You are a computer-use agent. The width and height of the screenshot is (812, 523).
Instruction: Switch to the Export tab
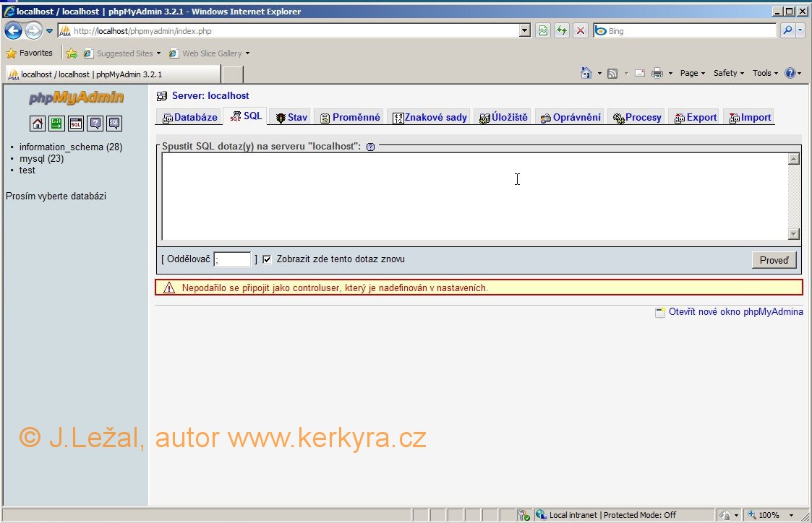pyautogui.click(x=695, y=117)
